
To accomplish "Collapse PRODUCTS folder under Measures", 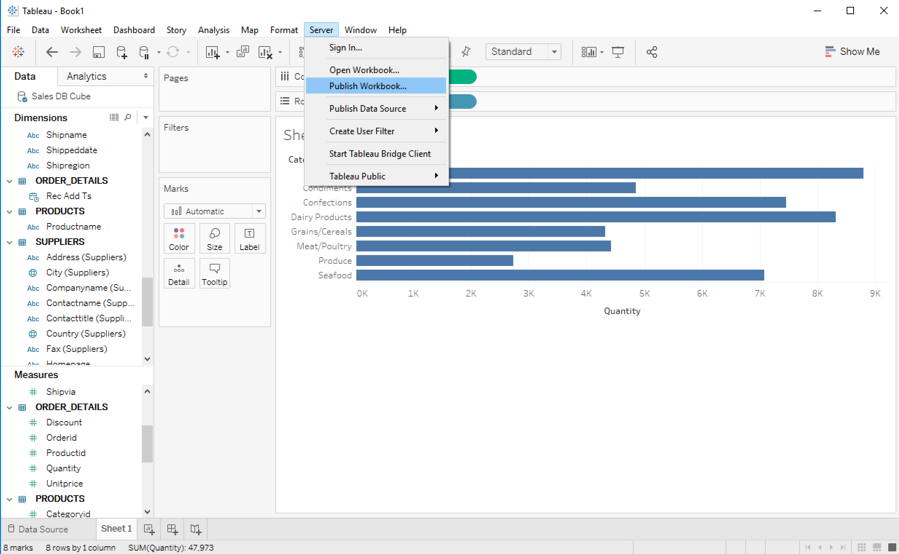I will [9, 499].
